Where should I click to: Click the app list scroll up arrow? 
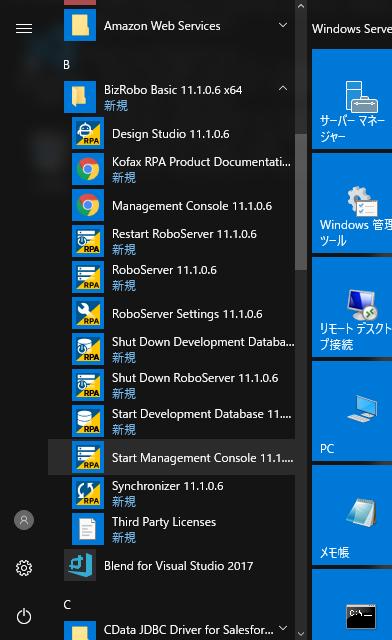click(x=301, y=6)
